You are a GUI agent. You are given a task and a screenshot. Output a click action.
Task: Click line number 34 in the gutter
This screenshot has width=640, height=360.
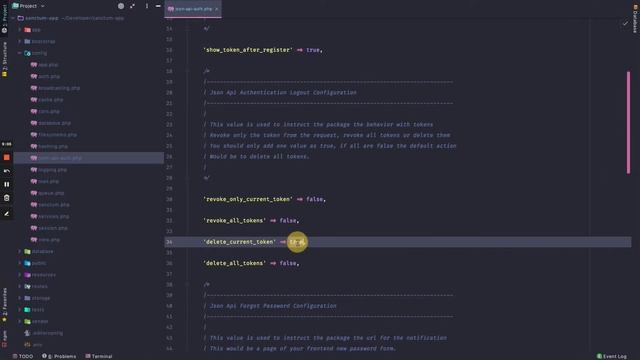click(169, 242)
